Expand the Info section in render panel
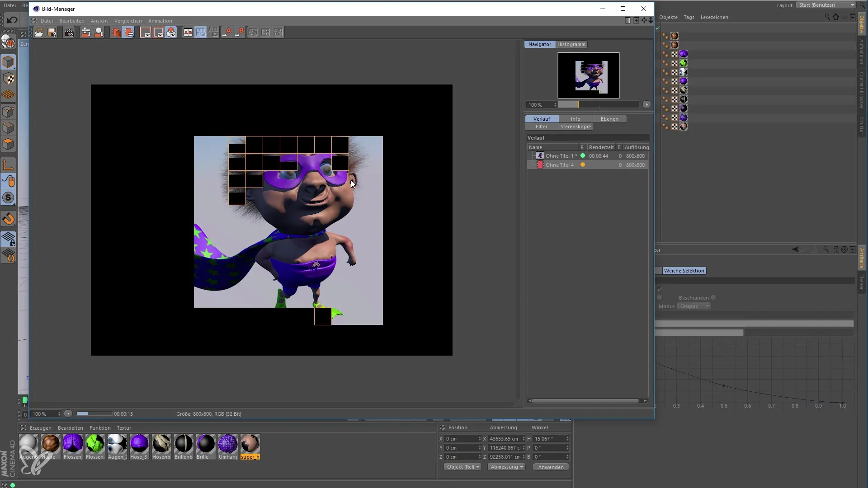 coord(576,118)
